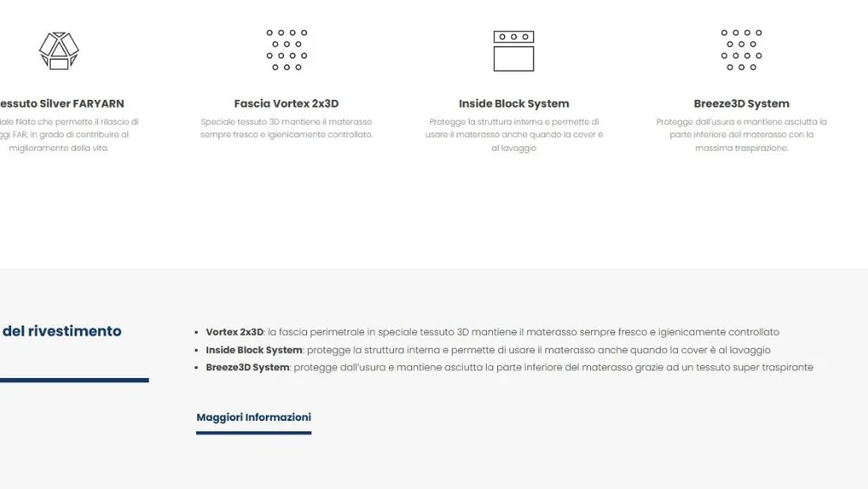
Task: Select the Breeze3D System feature heading
Action: 741,104
